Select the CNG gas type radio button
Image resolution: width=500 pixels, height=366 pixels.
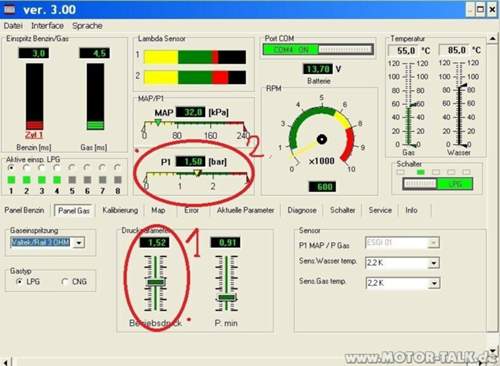tap(65, 282)
